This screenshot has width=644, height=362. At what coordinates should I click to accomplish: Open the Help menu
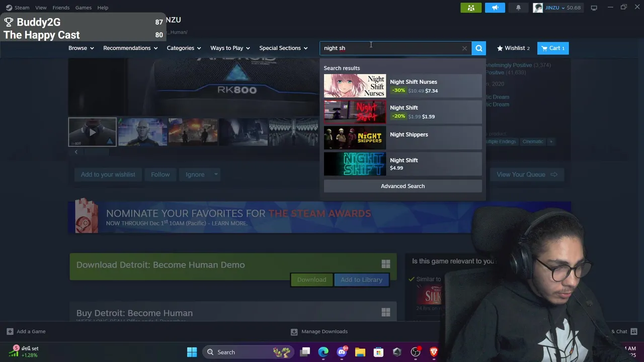[x=103, y=8]
